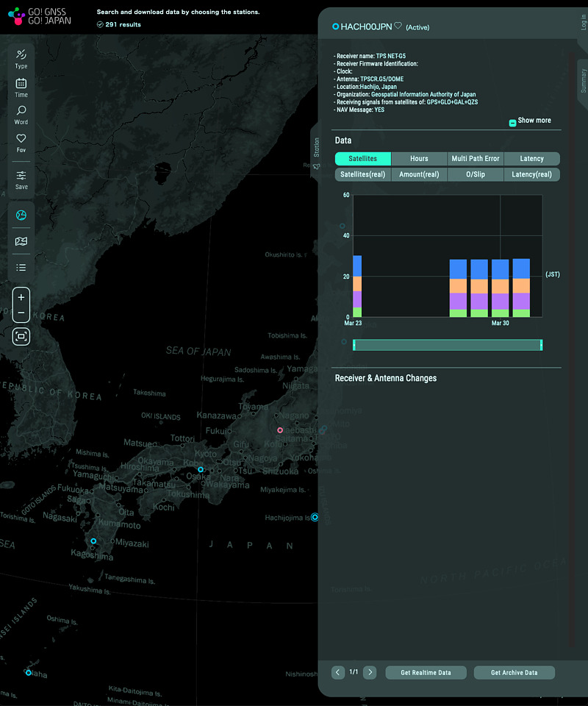Select the pink station marker near Maebashi

click(x=280, y=430)
